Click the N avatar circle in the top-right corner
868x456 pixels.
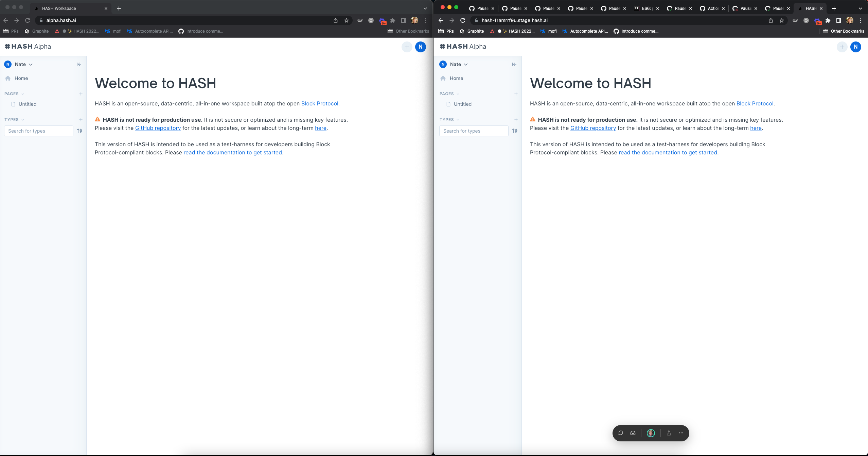420,47
